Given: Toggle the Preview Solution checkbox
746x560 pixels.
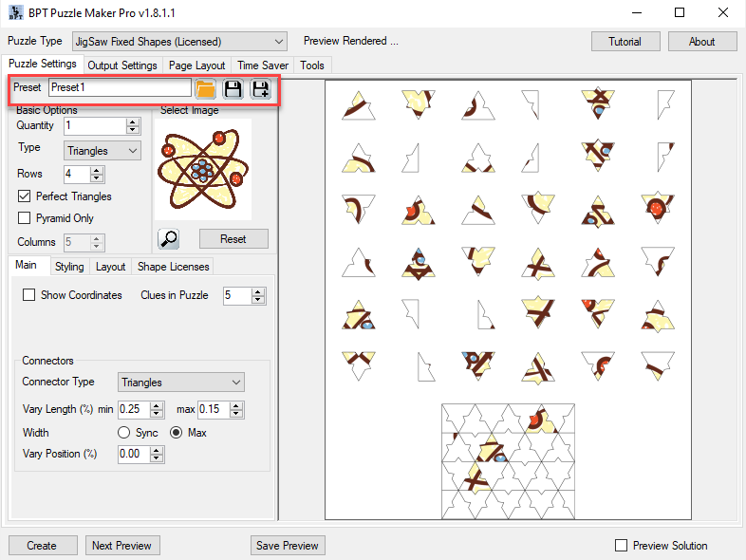Looking at the screenshot, I should pos(622,545).
